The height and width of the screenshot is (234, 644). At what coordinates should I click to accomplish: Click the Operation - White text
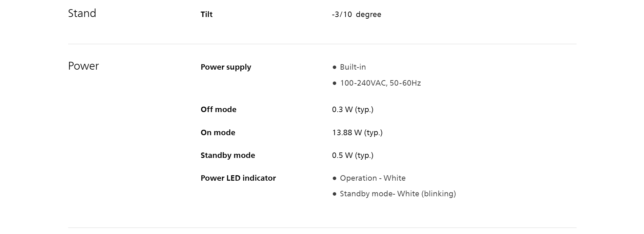373,178
